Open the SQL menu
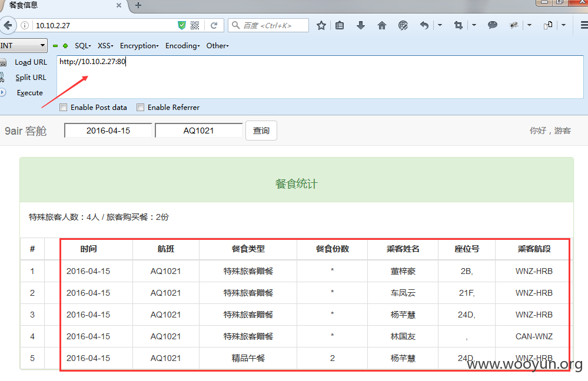The image size is (588, 381). [83, 46]
